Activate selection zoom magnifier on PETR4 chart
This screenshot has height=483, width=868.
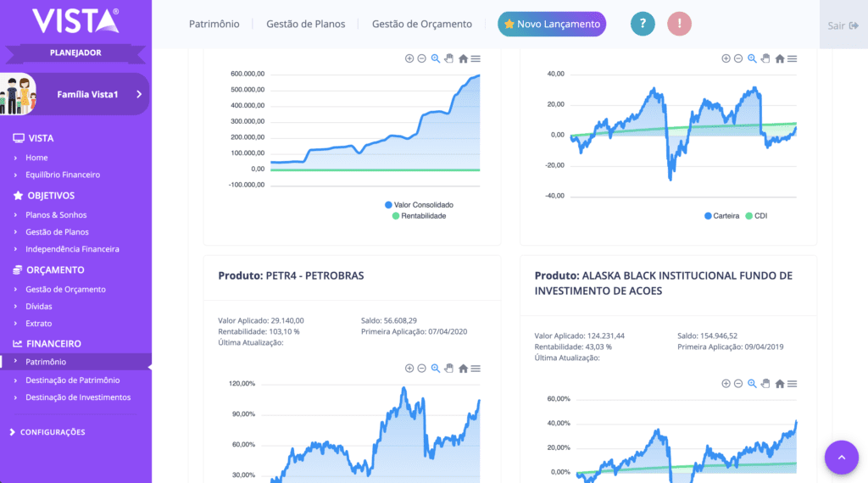pyautogui.click(x=436, y=369)
